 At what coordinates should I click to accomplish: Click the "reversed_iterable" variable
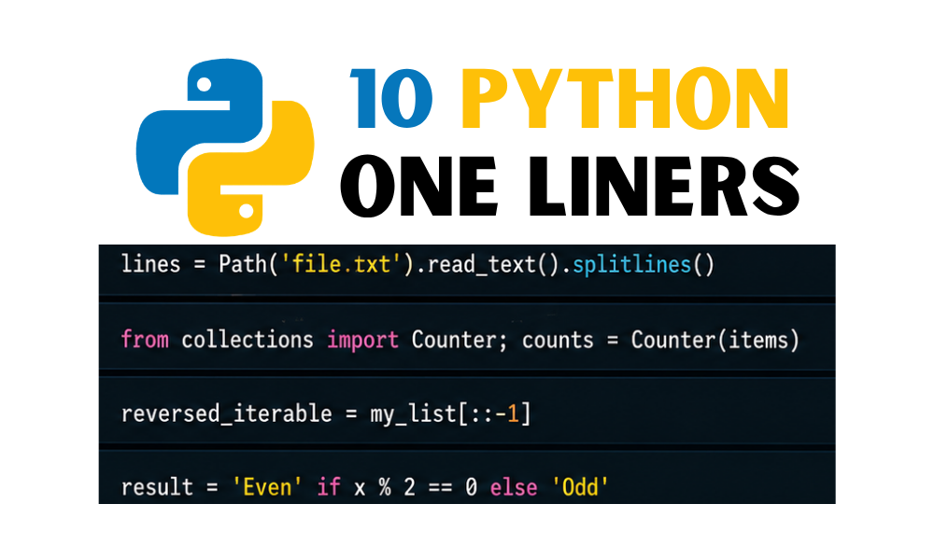pyautogui.click(x=226, y=413)
